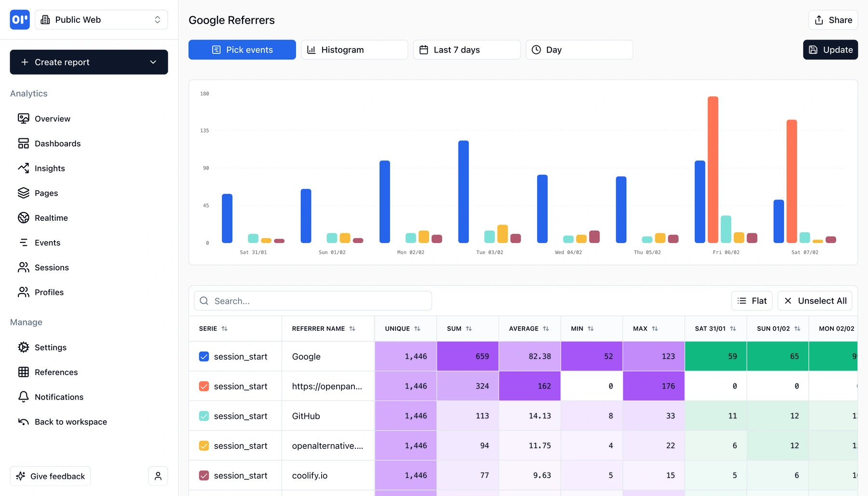Select Realtime analytics in the sidebar
Viewport: 868px width, 496px height.
tap(51, 218)
